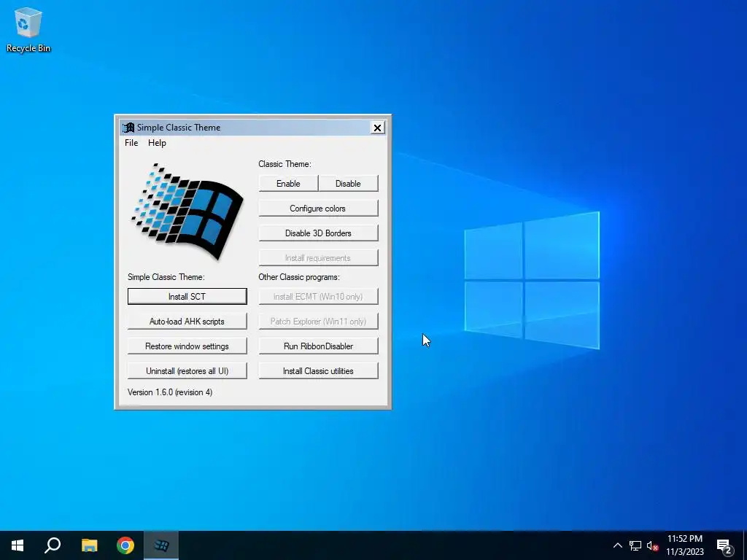Enable the Classic Theme
The height and width of the screenshot is (560, 747).
point(288,183)
